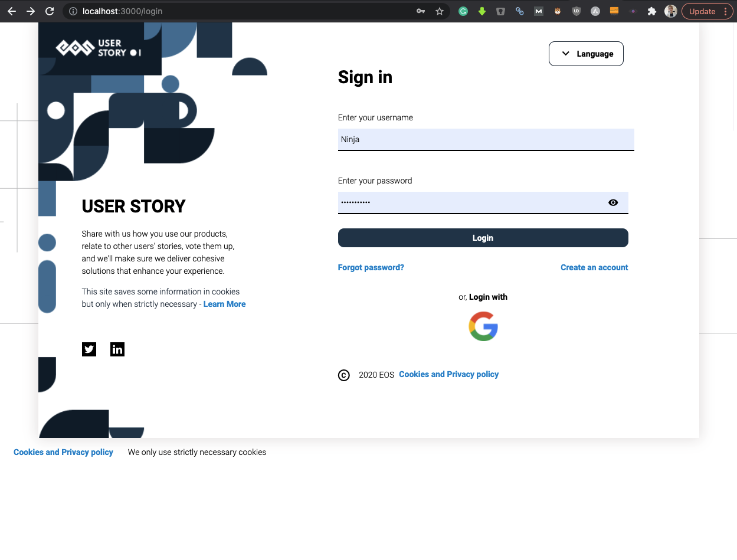
Task: Toggle password visibility eye icon
Action: [x=613, y=202]
